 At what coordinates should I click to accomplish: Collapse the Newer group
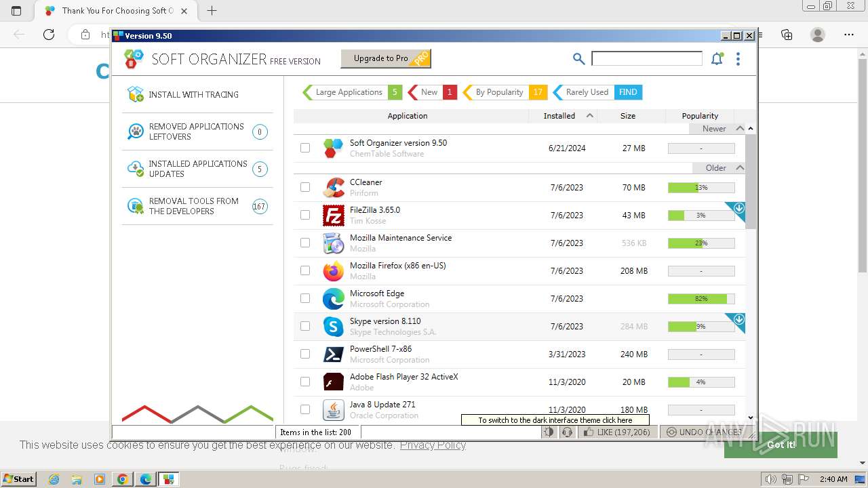point(740,128)
